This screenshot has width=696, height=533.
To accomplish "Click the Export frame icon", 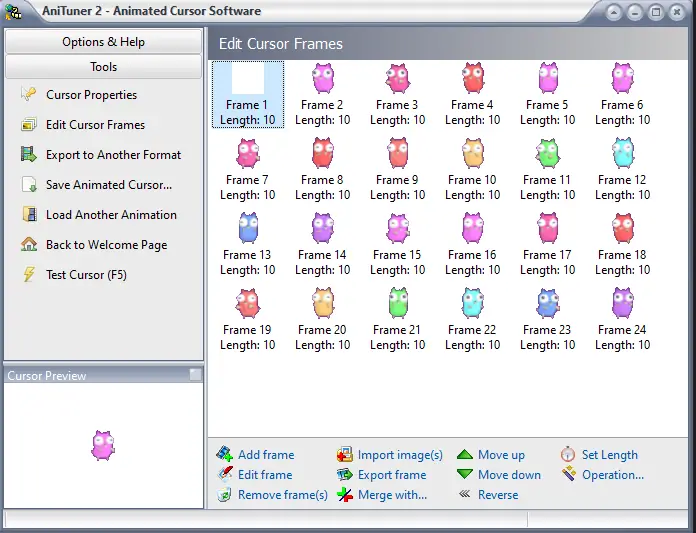I will tap(344, 474).
